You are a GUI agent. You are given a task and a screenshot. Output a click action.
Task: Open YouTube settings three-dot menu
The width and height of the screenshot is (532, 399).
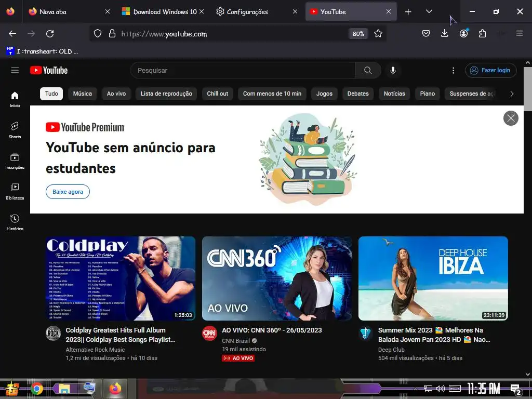[453, 70]
